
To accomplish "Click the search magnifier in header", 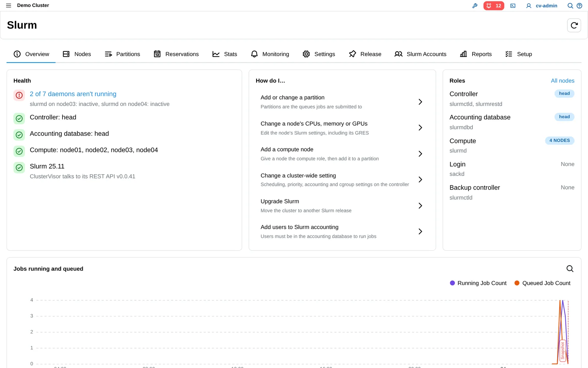I will (570, 6).
